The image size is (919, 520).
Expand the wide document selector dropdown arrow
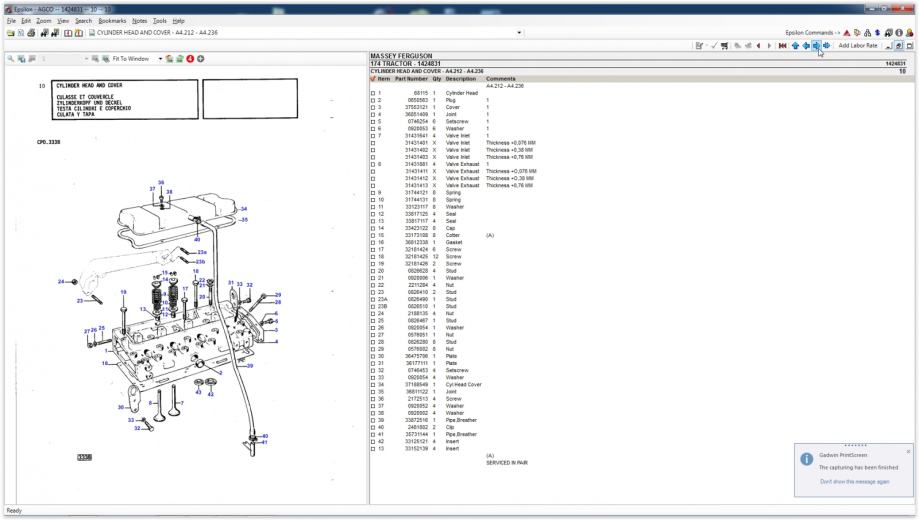tap(520, 32)
